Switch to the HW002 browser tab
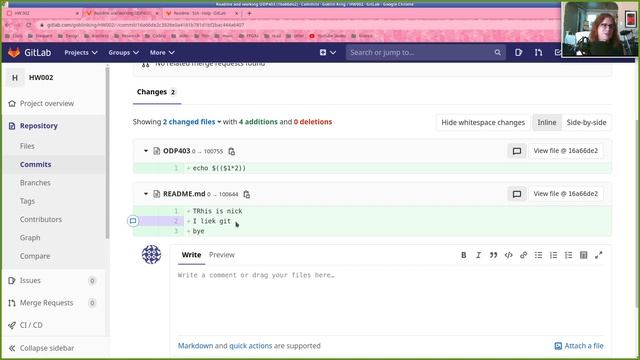Screen dimensions: 640x360 click(42, 13)
